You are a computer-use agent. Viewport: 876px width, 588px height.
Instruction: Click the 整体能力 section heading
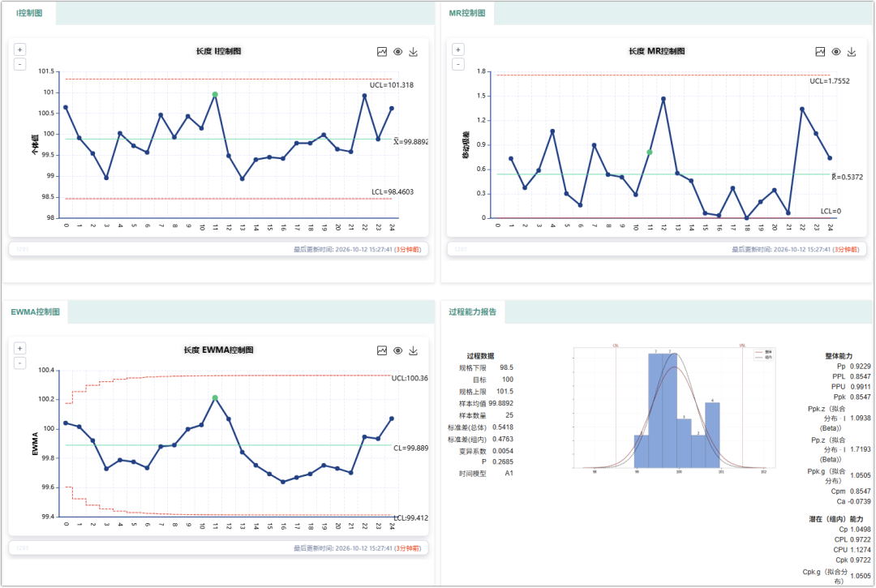[x=839, y=356]
